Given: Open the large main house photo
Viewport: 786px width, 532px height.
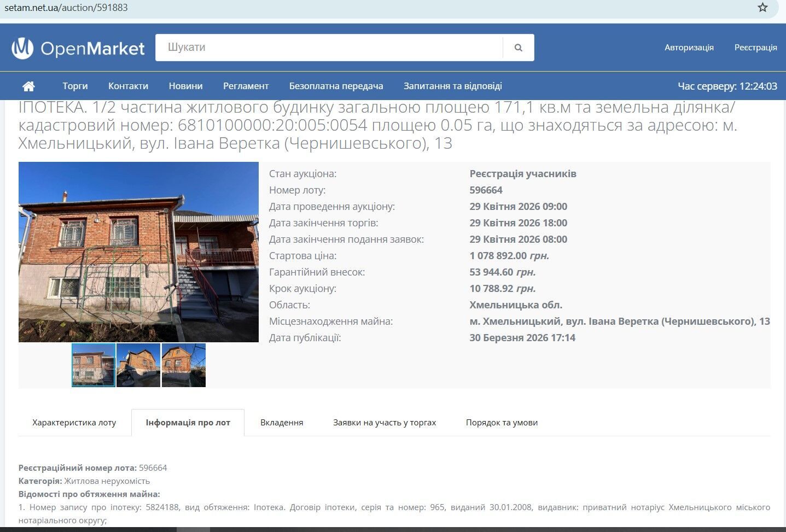Looking at the screenshot, I should [138, 252].
